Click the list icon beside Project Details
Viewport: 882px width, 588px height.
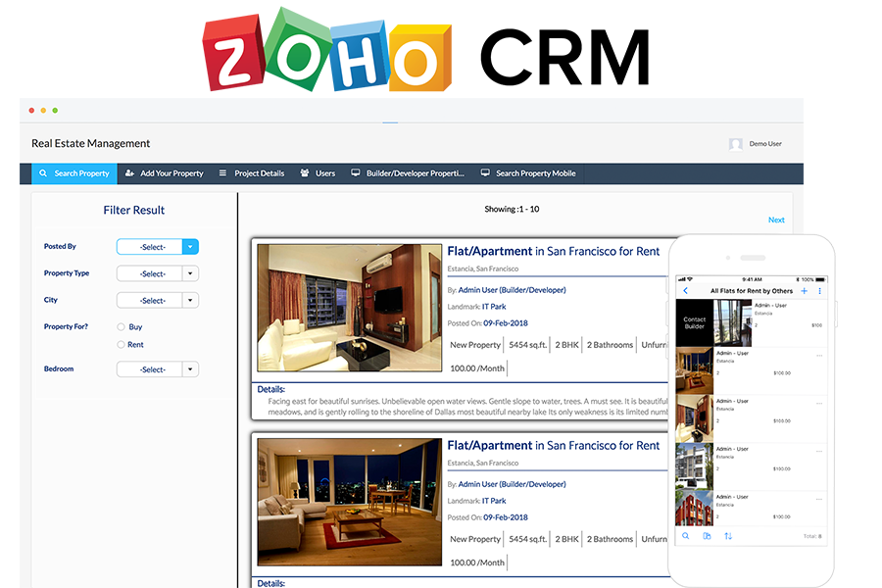(222, 173)
